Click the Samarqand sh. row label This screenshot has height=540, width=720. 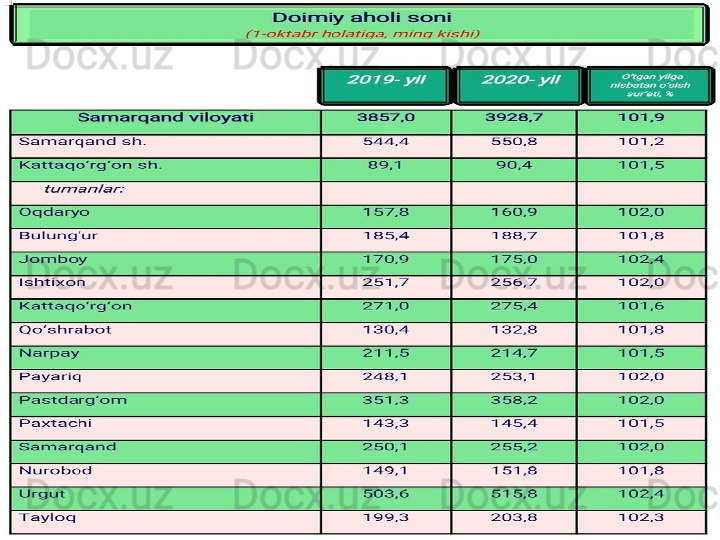pos(82,142)
